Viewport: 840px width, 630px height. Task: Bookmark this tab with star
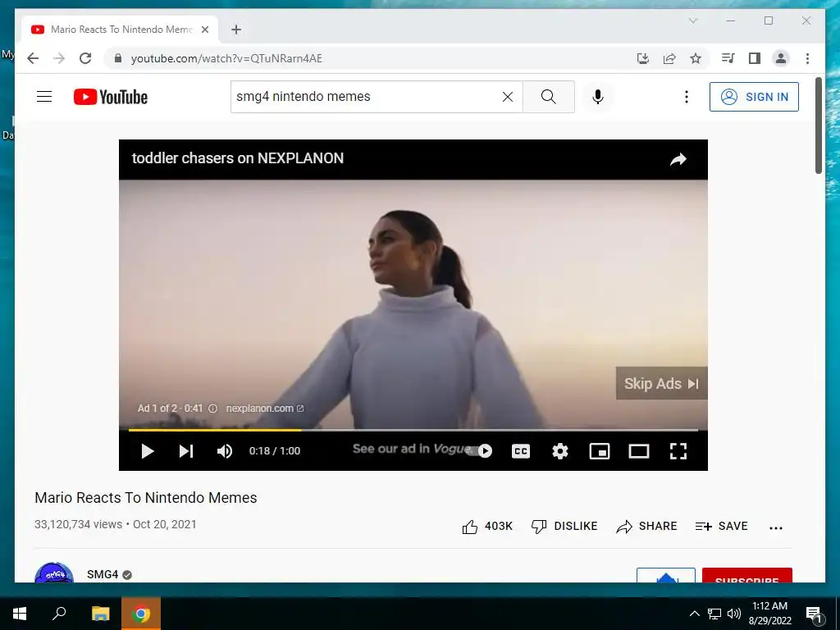696,58
